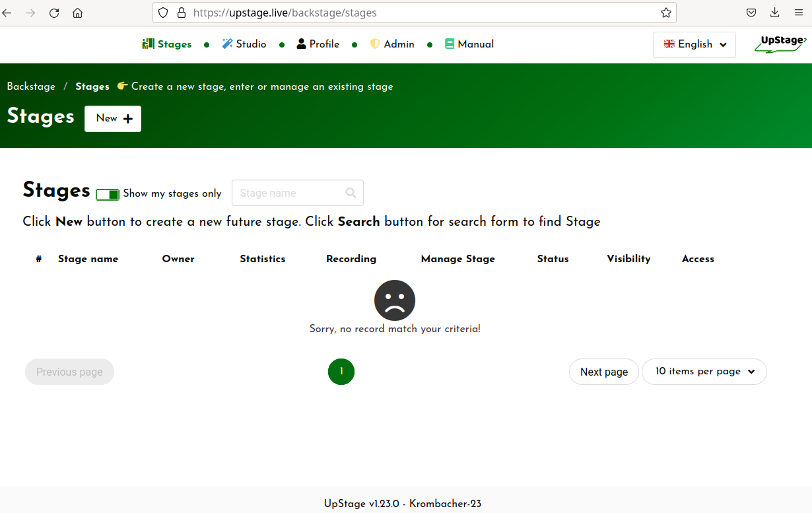Toggle Show my stages only switch

click(x=108, y=194)
